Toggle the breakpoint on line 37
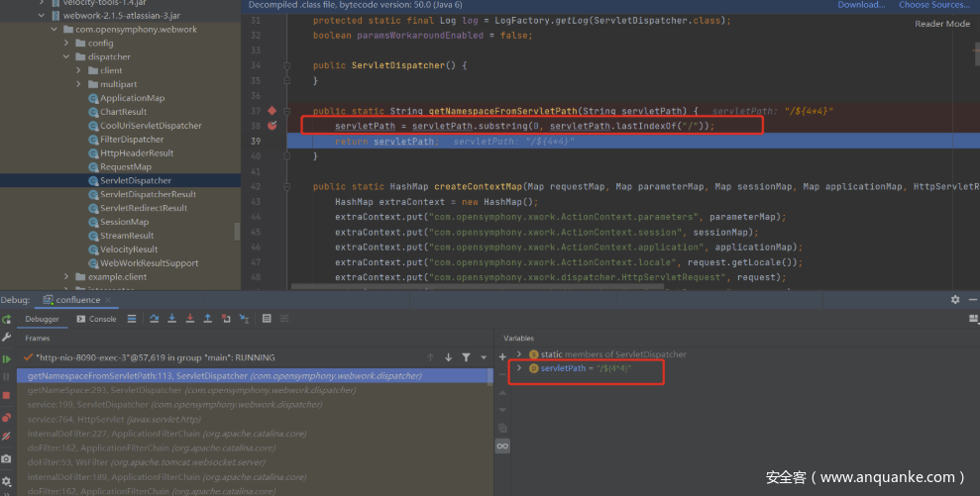 tap(272, 111)
